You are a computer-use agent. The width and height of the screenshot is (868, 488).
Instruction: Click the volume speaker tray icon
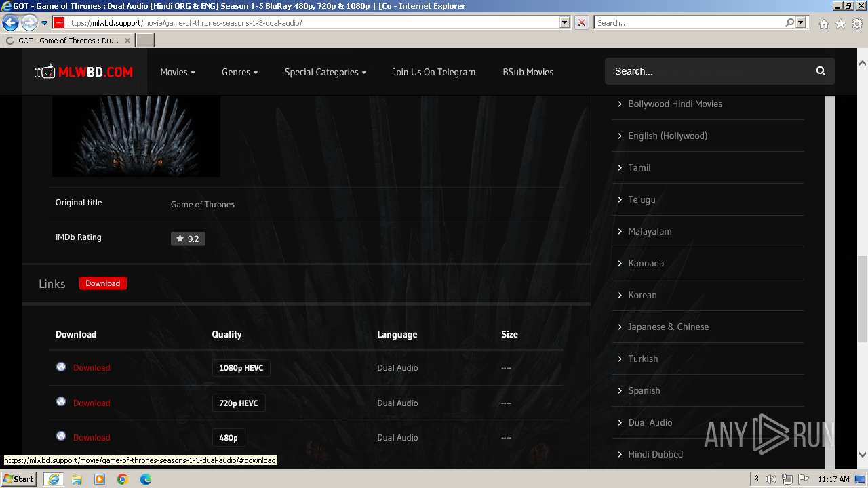(771, 479)
